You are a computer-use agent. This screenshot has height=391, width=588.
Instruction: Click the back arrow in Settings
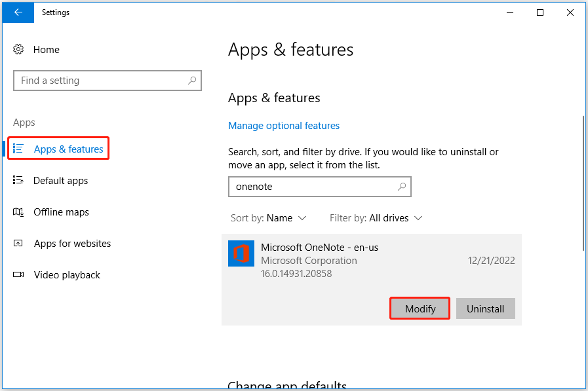point(18,12)
